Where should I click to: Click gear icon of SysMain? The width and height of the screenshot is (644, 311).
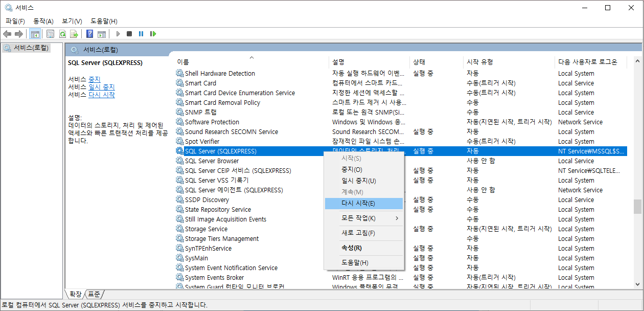coord(179,258)
